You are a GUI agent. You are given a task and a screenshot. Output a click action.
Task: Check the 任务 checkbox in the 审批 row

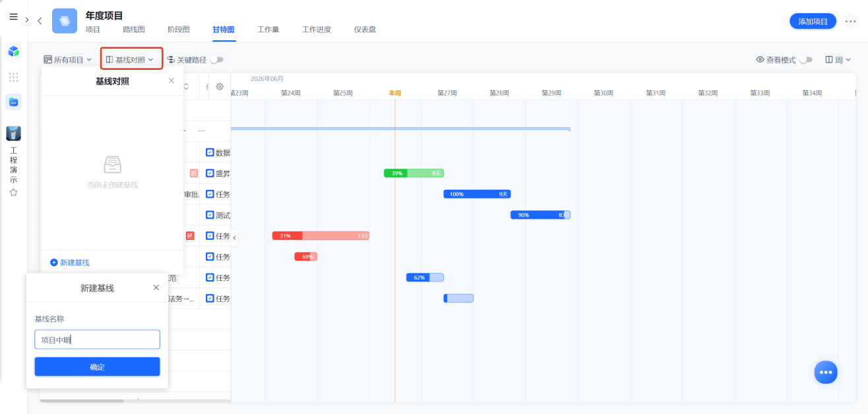pyautogui.click(x=210, y=194)
